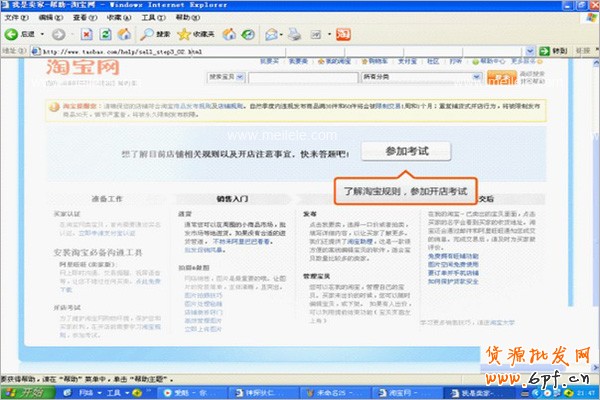The width and height of the screenshot is (600, 400).
Task: Print the page with the printer icon
Action: pyautogui.click(x=294, y=34)
